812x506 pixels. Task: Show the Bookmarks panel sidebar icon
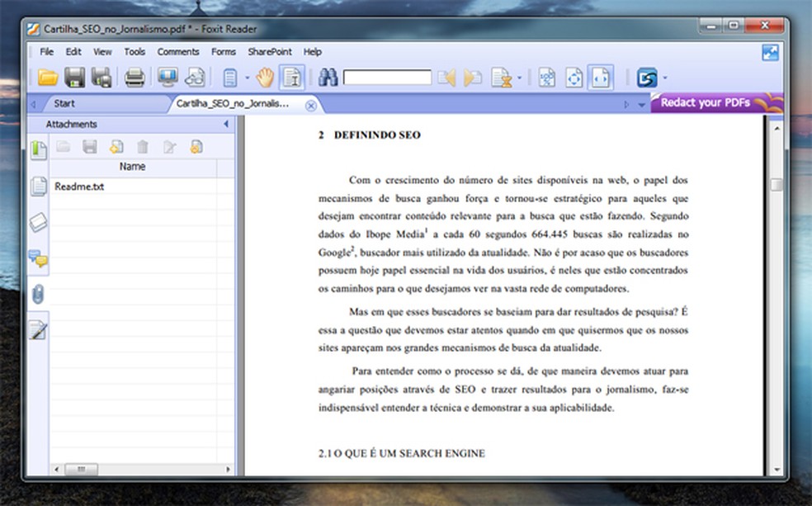38,151
